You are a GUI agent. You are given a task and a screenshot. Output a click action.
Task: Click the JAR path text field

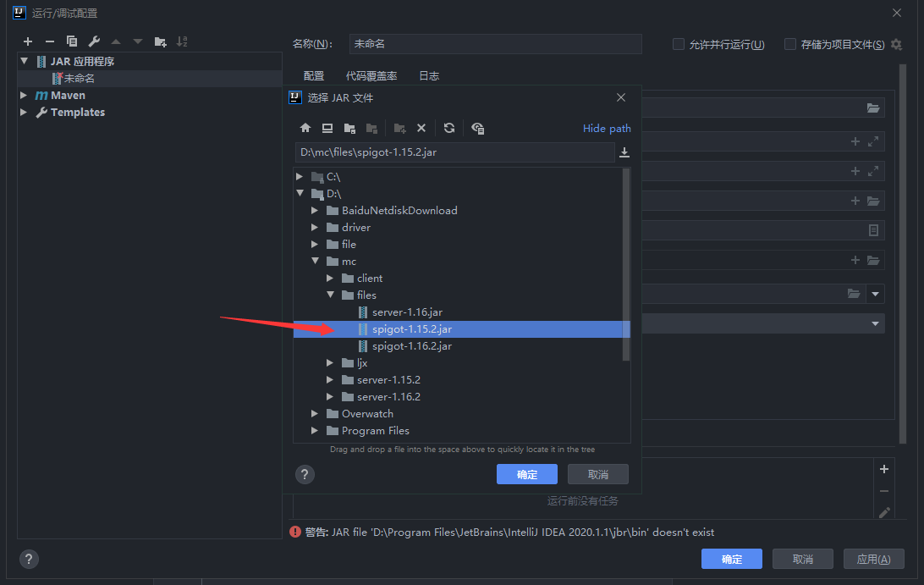[454, 152]
